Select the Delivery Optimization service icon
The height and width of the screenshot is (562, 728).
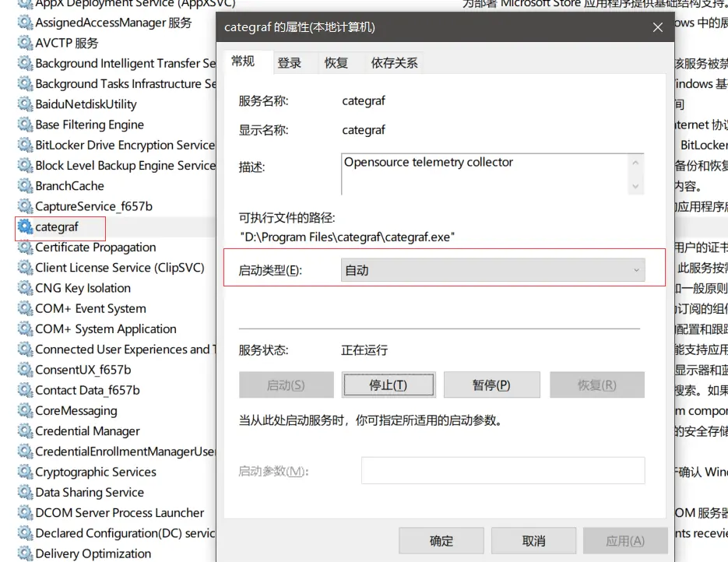(25, 553)
